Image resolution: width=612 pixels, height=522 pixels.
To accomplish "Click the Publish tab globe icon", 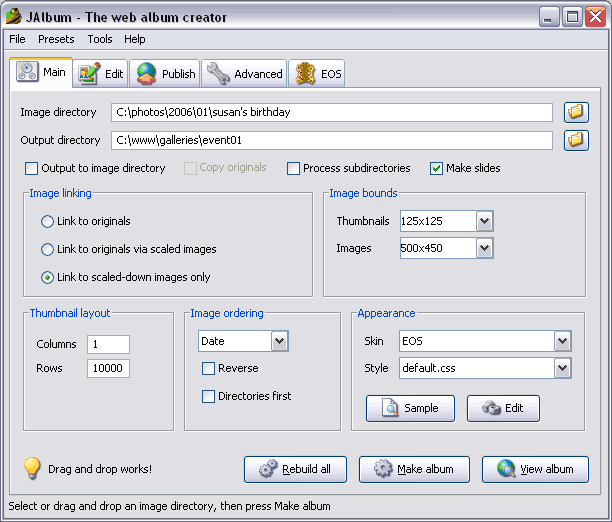I will (146, 73).
